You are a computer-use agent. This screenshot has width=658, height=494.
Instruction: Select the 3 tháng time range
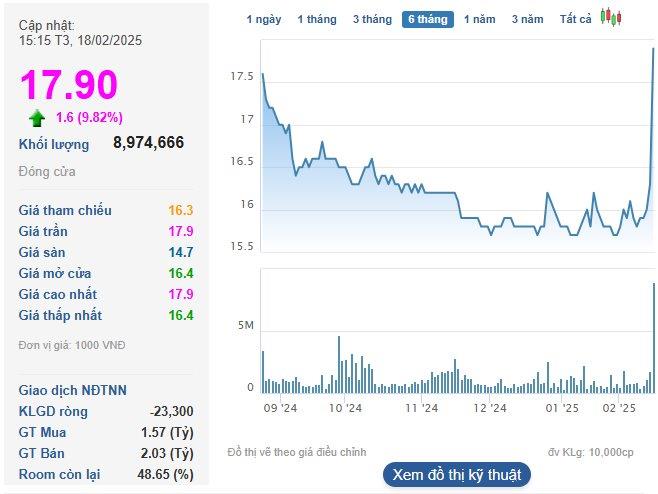click(372, 19)
